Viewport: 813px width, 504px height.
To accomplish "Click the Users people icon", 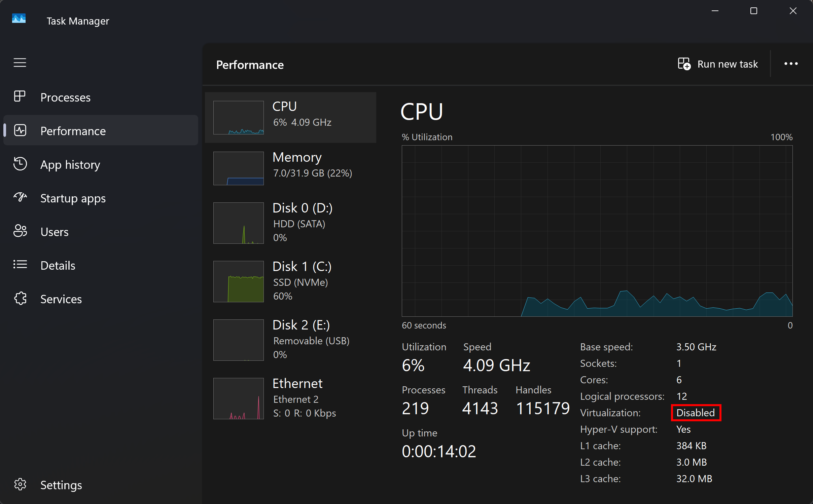I will pos(20,231).
